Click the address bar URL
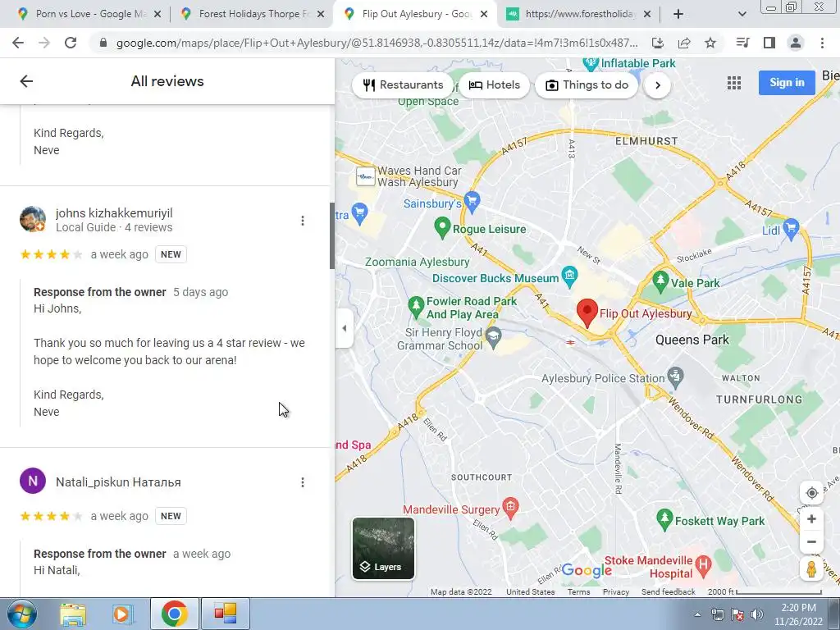Screen dimensions: 840x630 click(x=377, y=43)
